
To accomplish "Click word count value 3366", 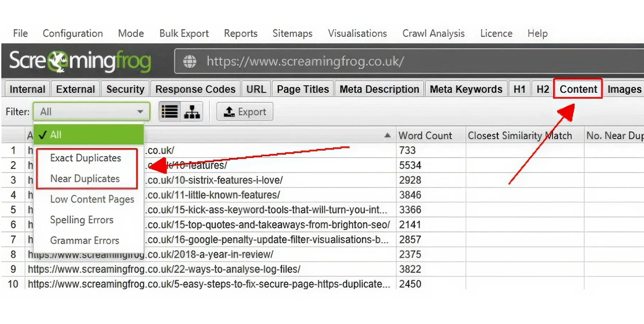I will [410, 210].
